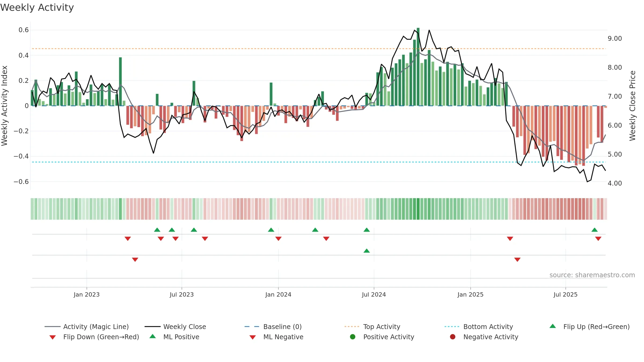Toggle the ML Positive legend entry
Screen dimensions: 644x362
click(174, 337)
